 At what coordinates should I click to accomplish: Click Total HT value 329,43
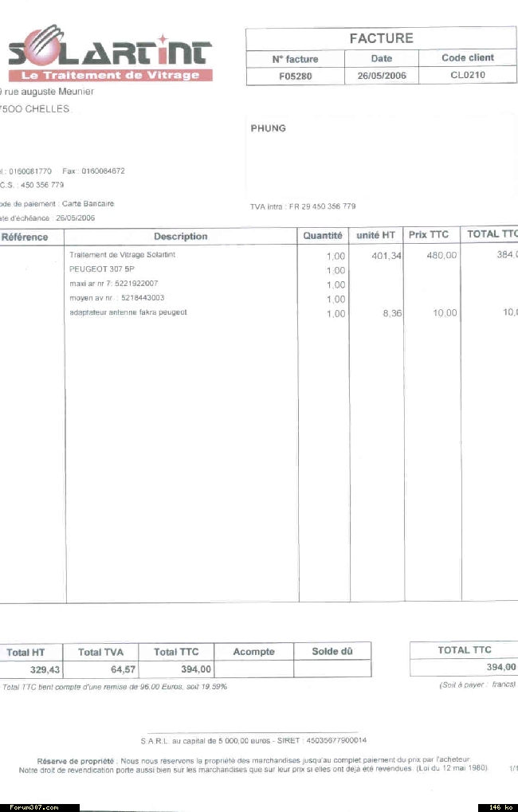click(x=45, y=670)
